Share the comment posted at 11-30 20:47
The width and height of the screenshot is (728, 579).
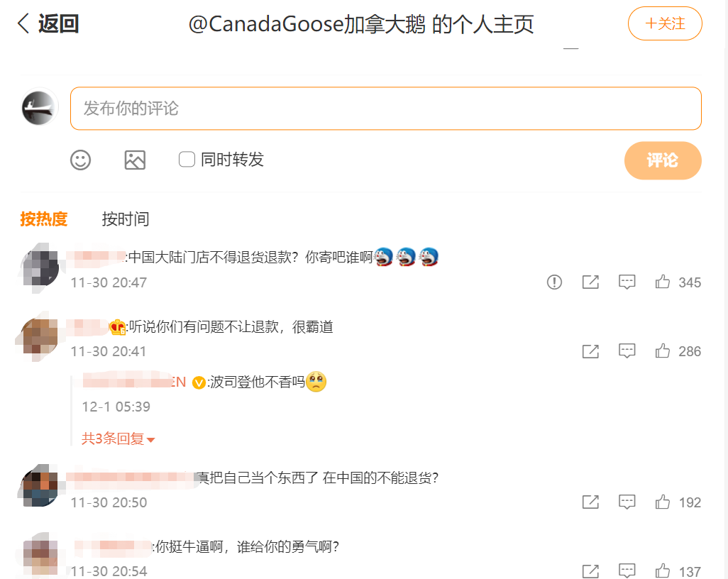[590, 282]
